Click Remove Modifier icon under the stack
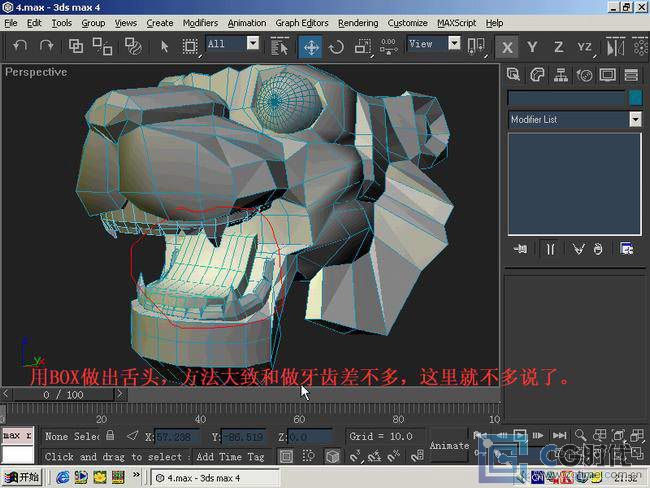 (x=597, y=249)
